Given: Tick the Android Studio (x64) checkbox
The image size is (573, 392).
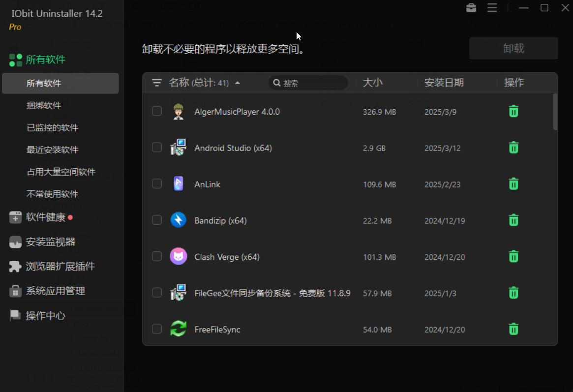Looking at the screenshot, I should [157, 147].
